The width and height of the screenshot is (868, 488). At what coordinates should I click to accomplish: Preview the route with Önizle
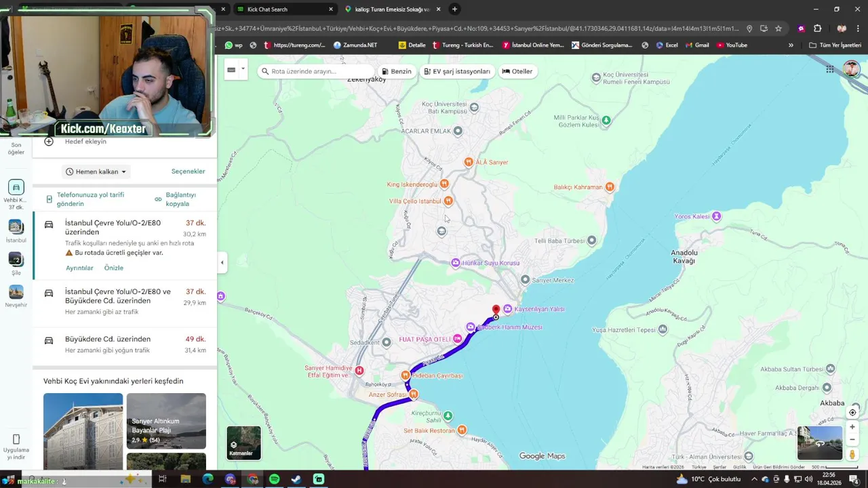(x=114, y=268)
